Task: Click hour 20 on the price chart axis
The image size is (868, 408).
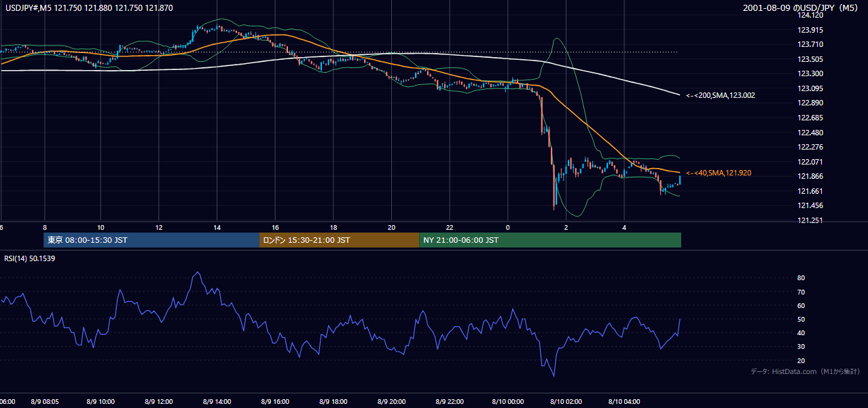Action: (391, 227)
